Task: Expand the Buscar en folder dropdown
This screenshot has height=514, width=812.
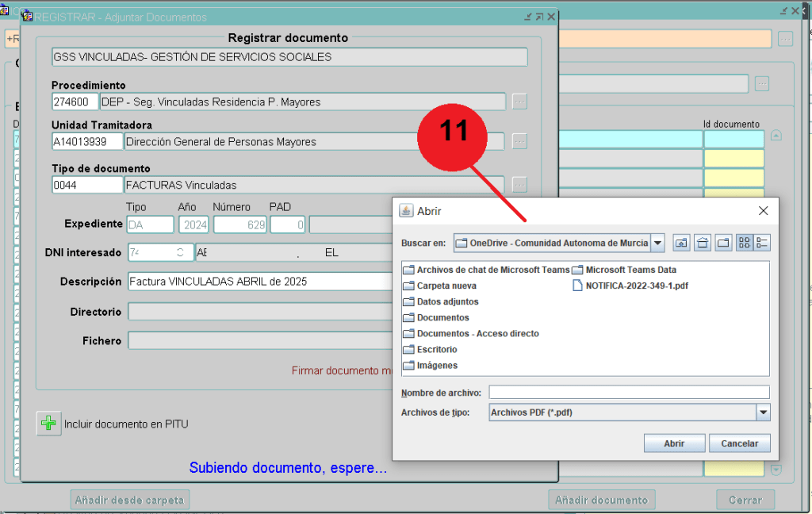Action: tap(657, 243)
